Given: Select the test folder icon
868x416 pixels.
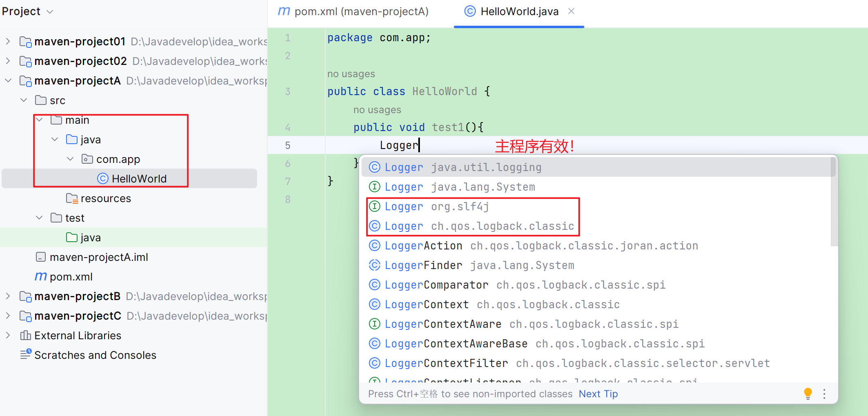Looking at the screenshot, I should click(56, 218).
